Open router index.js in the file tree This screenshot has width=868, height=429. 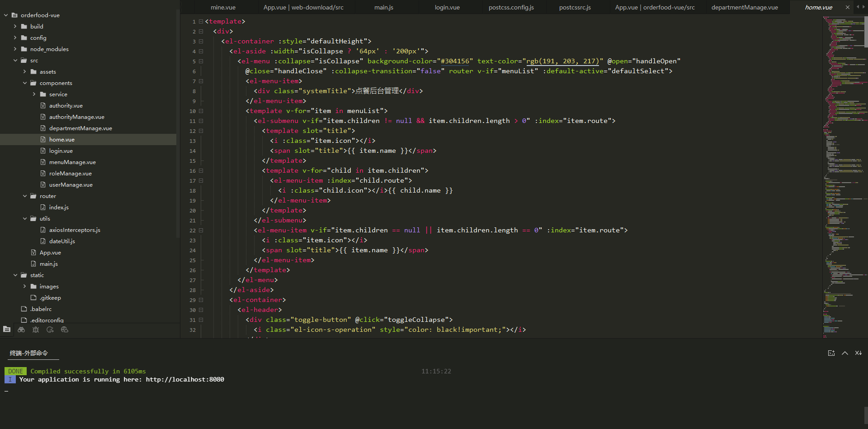59,207
